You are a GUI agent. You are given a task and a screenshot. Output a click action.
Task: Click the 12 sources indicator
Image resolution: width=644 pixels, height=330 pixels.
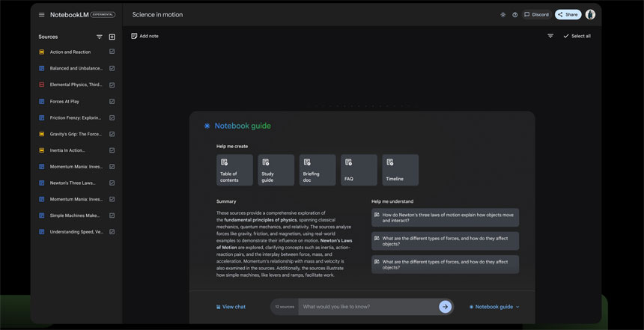tap(285, 307)
